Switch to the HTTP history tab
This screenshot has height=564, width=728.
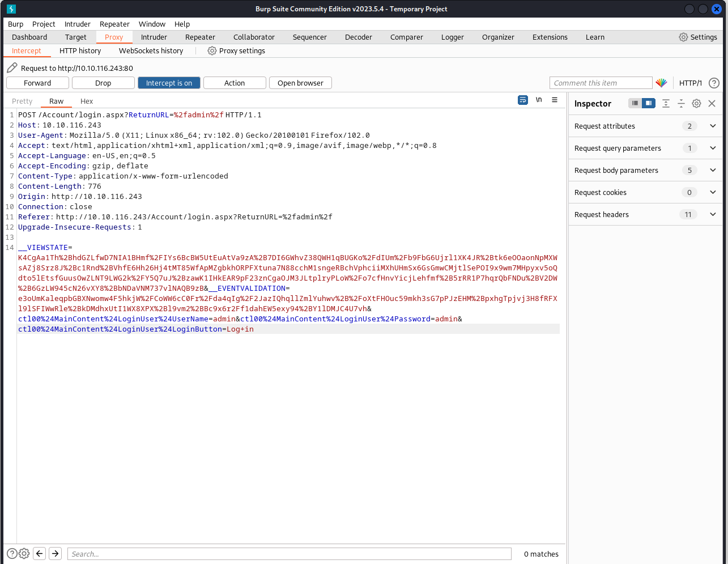point(80,50)
